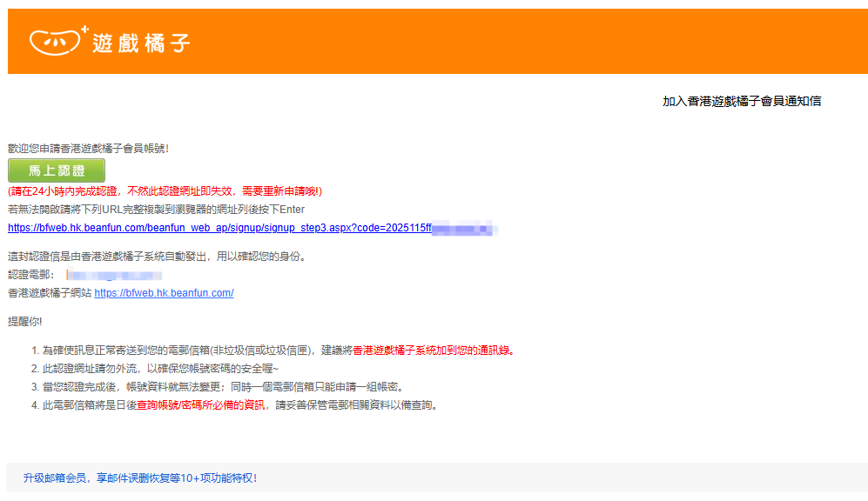
Task: Click the 香港遊戲橘子網站 label text
Action: [x=49, y=293]
